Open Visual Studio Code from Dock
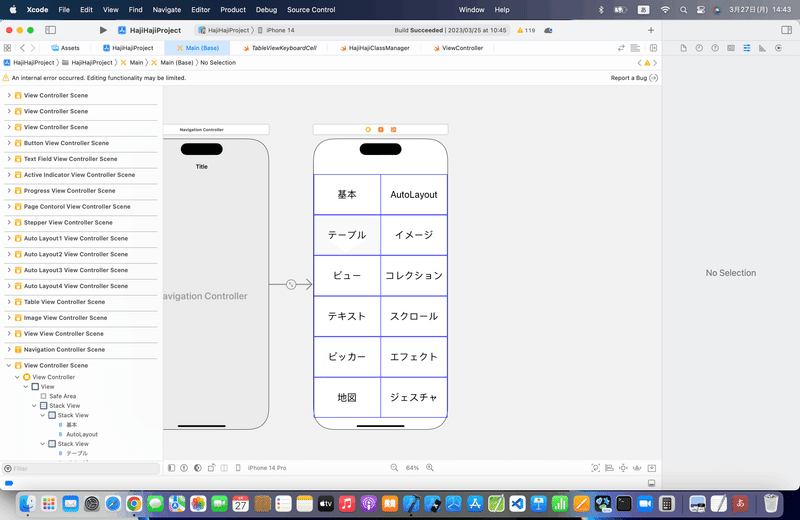The image size is (800, 520). [517, 504]
